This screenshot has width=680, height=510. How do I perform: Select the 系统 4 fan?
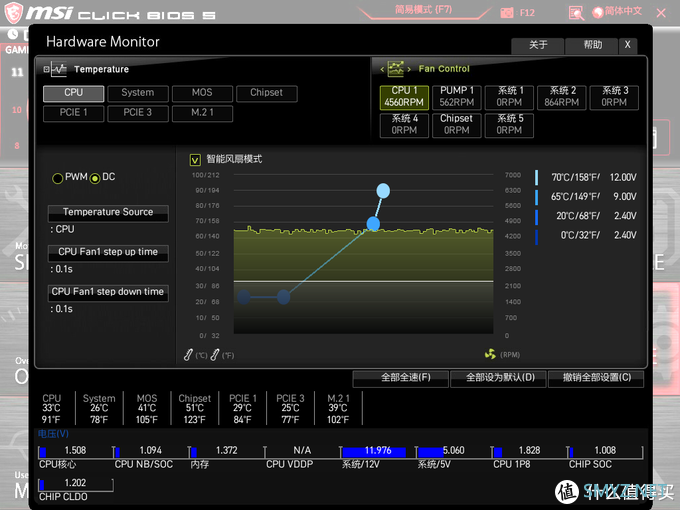point(404,125)
